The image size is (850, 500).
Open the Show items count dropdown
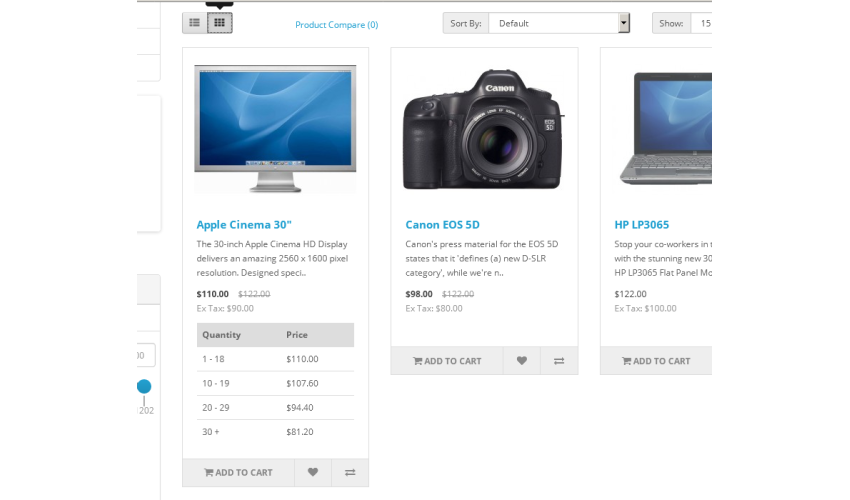pyautogui.click(x=701, y=23)
